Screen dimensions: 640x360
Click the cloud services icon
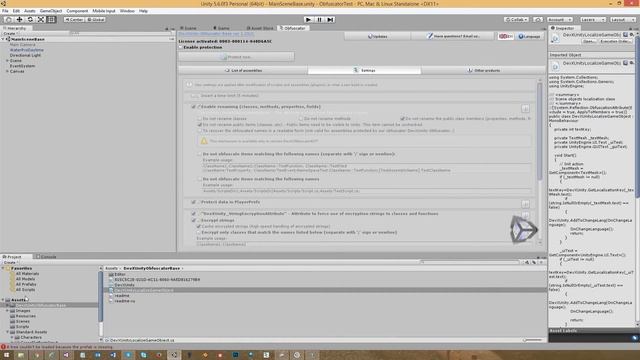click(538, 19)
